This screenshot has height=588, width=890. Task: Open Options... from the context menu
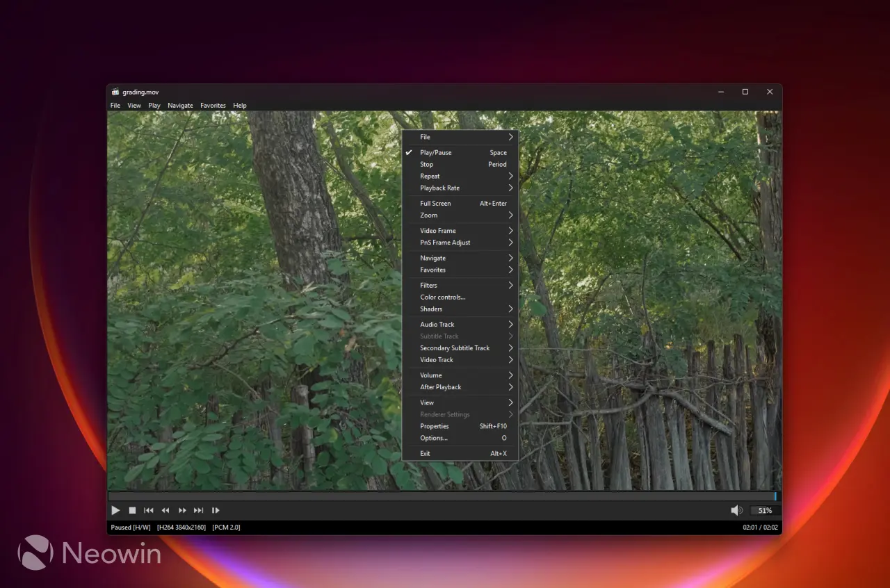460,438
